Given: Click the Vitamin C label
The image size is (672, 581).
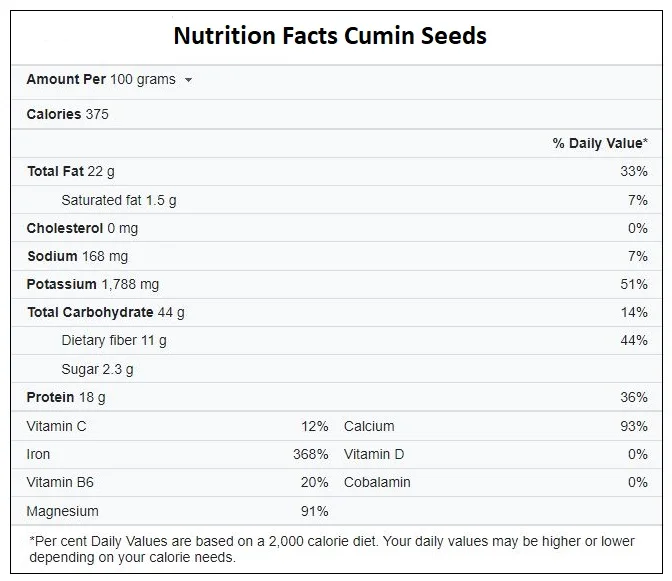Looking at the screenshot, I should pos(56,426).
